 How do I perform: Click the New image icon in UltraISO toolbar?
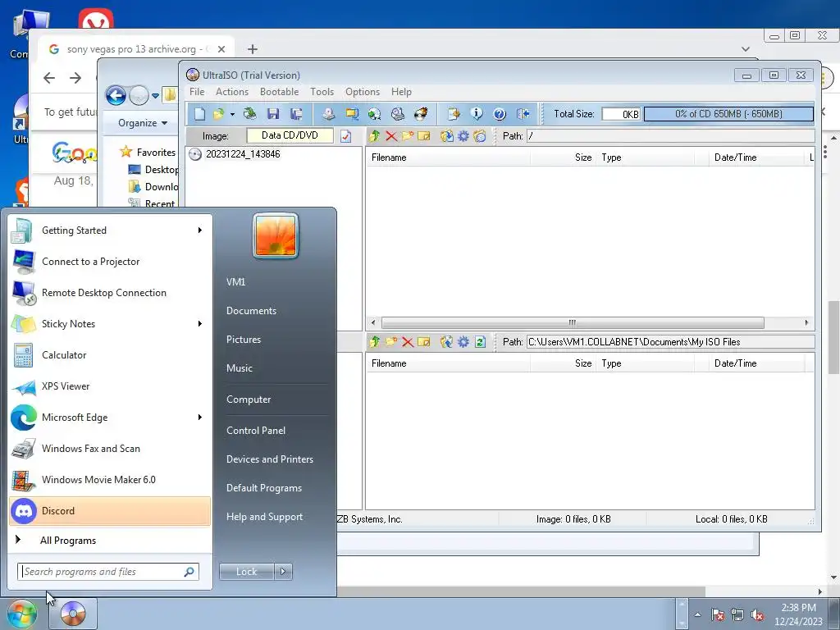coord(200,113)
